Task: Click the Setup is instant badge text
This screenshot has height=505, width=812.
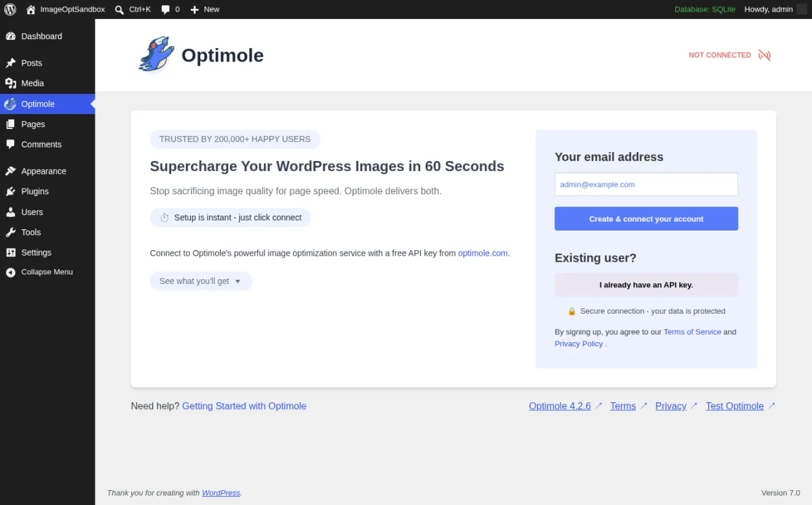Action: (238, 218)
